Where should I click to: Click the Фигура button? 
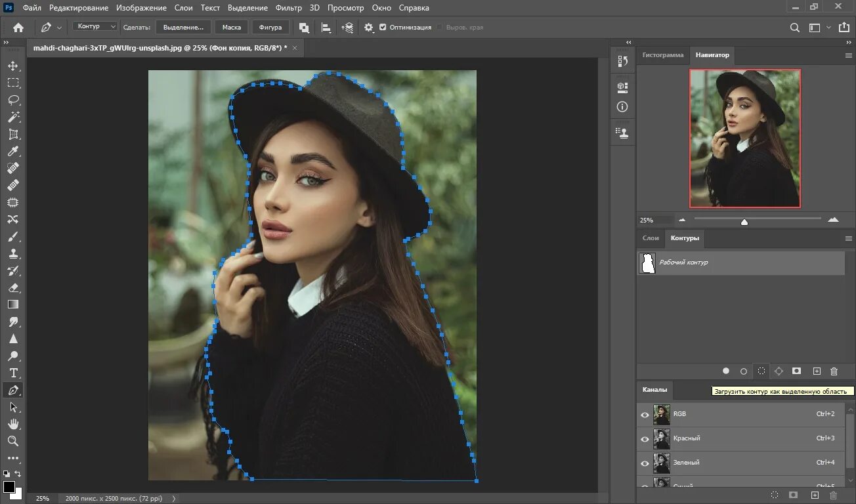pos(270,28)
